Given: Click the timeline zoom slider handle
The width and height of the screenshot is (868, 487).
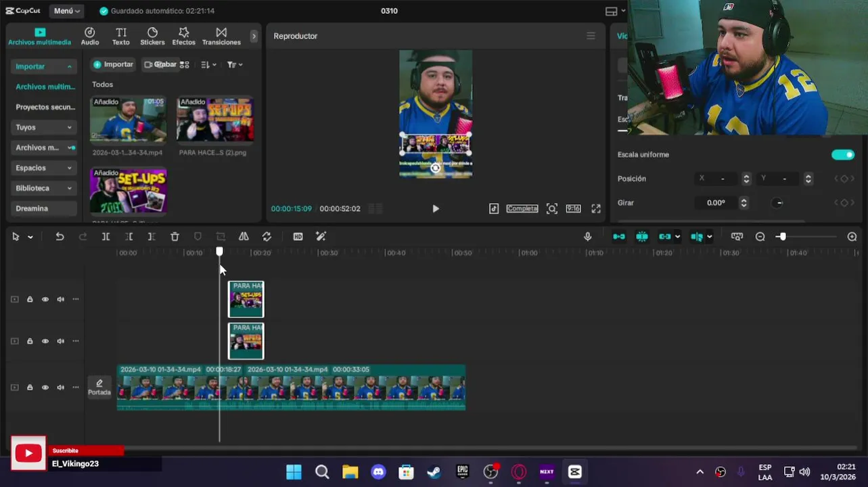Looking at the screenshot, I should [782, 237].
